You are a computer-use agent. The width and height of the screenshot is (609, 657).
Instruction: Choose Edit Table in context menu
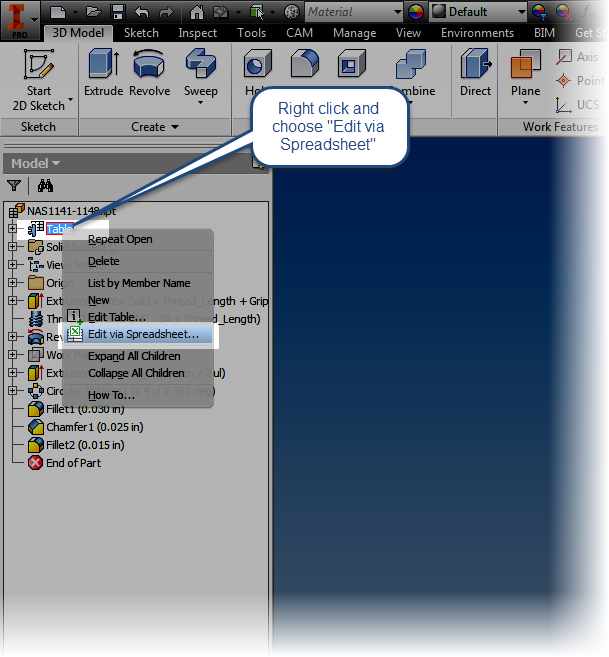click(x=138, y=317)
